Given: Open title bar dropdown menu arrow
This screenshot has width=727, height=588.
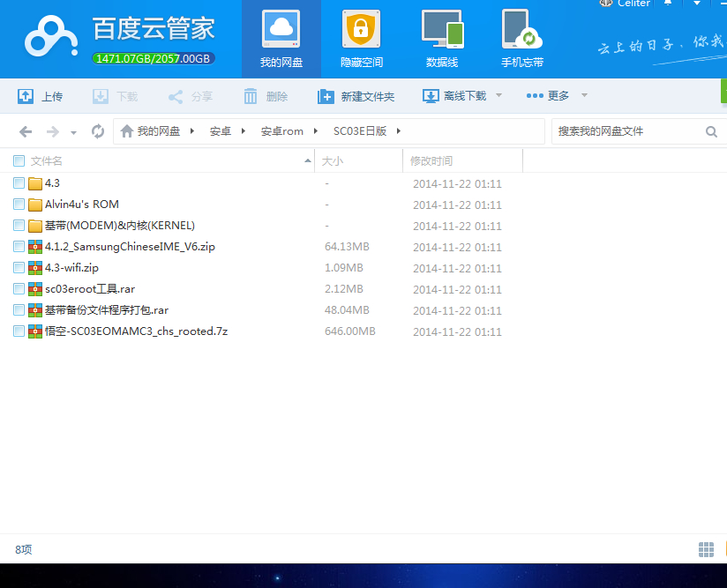Looking at the screenshot, I should click(x=697, y=4).
